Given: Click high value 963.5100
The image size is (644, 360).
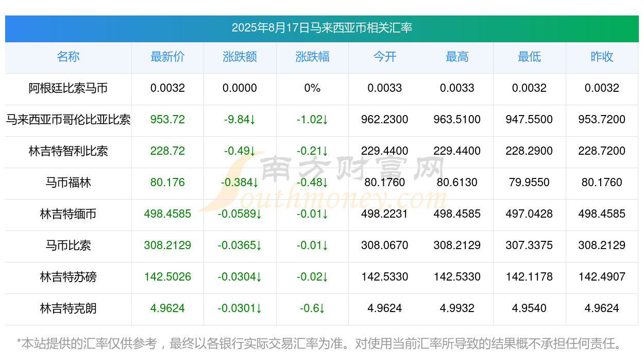Looking at the screenshot, I should click(x=457, y=120).
